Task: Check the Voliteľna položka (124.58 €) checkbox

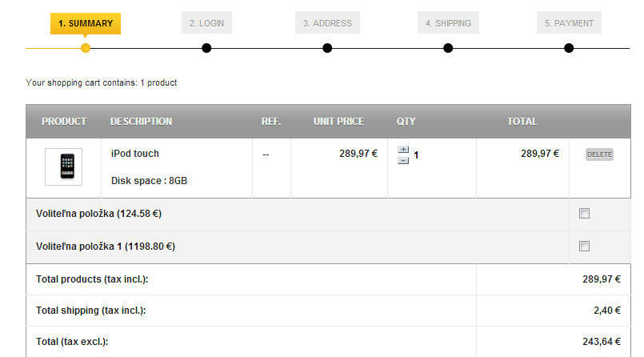Action: 584,214
